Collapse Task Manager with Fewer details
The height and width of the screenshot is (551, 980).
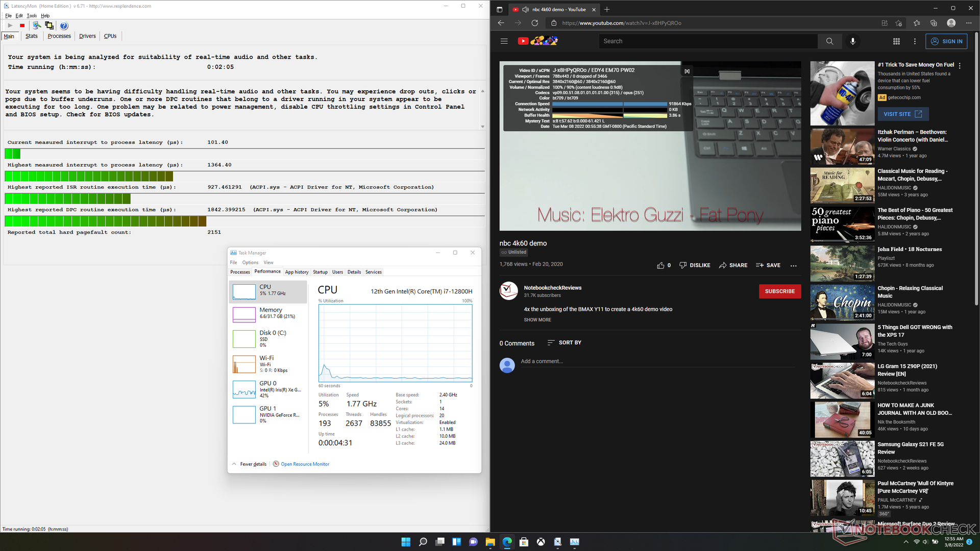tap(253, 464)
